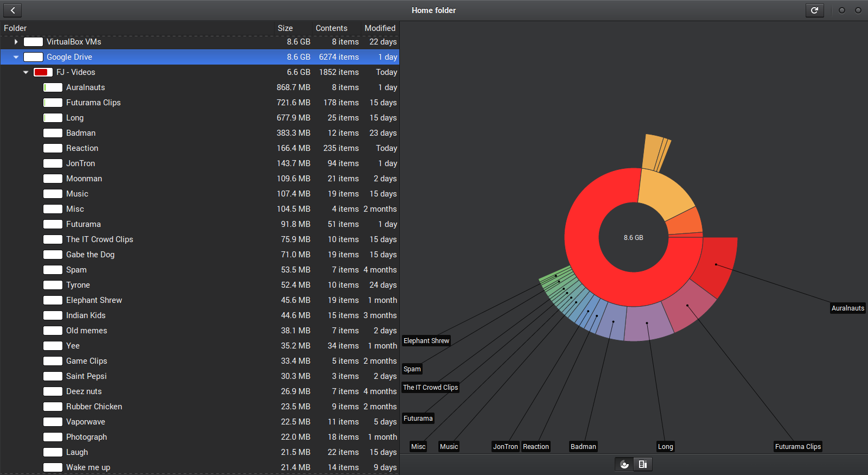Click the Auralnauts label in the chart
868x475 pixels.
pos(847,308)
